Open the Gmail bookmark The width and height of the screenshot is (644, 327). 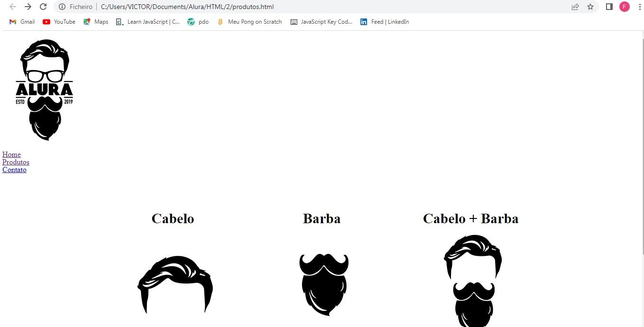click(x=22, y=22)
